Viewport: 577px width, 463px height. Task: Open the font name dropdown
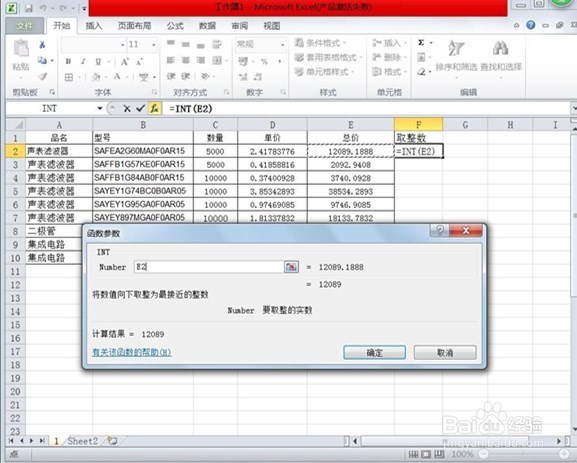point(123,45)
